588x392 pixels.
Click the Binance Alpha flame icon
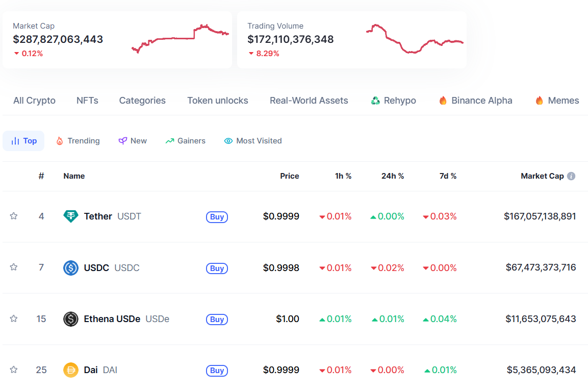(443, 100)
